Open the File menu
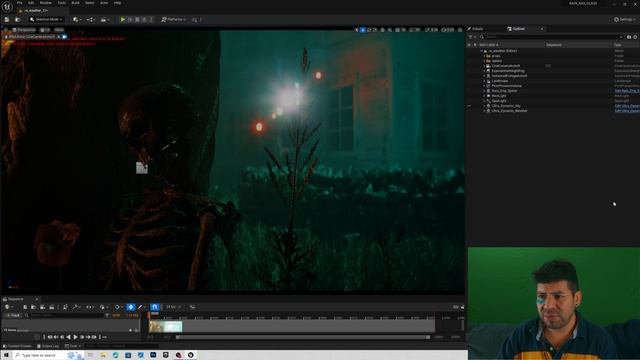Image resolution: width=640 pixels, height=360 pixels. [x=20, y=3]
